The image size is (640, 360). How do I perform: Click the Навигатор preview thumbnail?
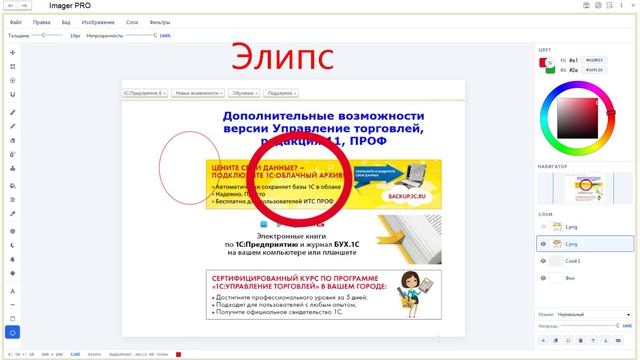click(x=585, y=188)
